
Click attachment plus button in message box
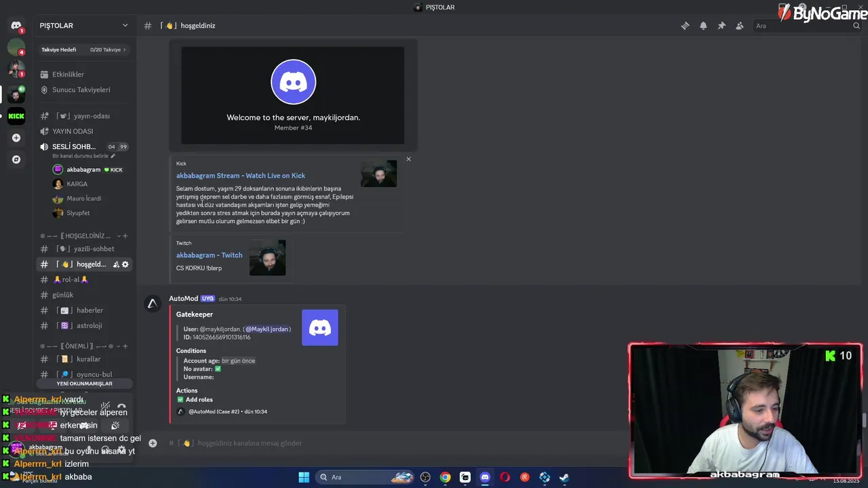pyautogui.click(x=153, y=443)
